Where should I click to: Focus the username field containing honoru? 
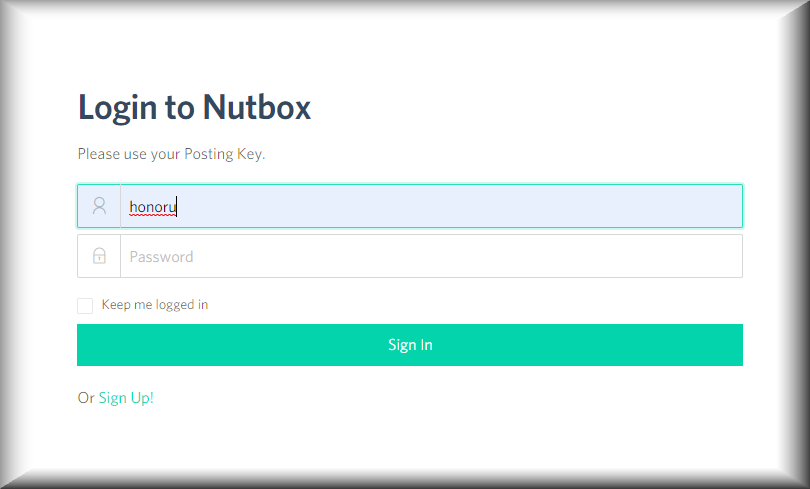tap(431, 206)
